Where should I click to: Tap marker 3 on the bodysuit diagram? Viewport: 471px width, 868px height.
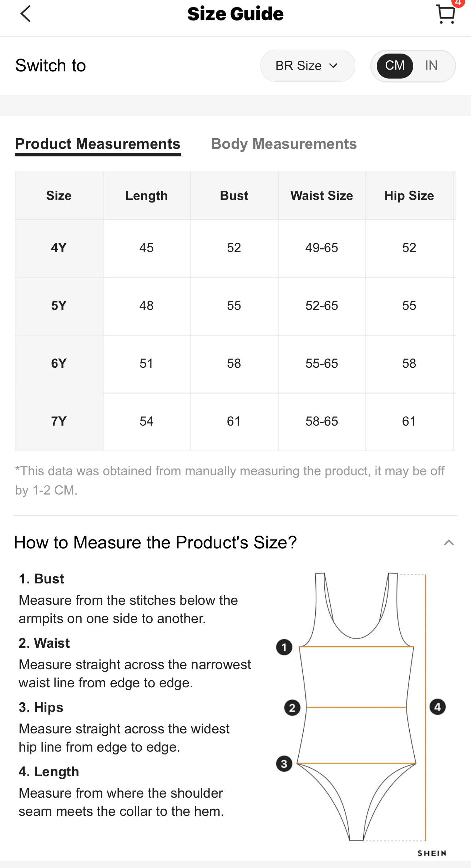(284, 764)
